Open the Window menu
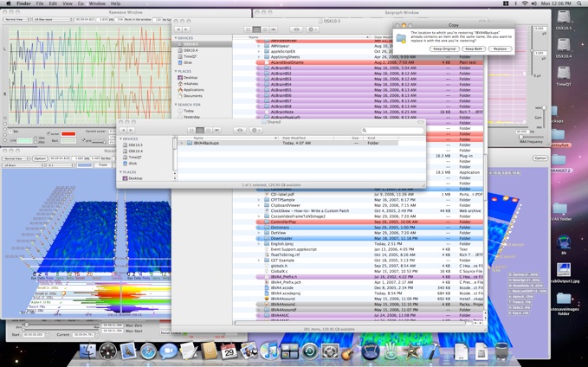 click(x=97, y=3)
